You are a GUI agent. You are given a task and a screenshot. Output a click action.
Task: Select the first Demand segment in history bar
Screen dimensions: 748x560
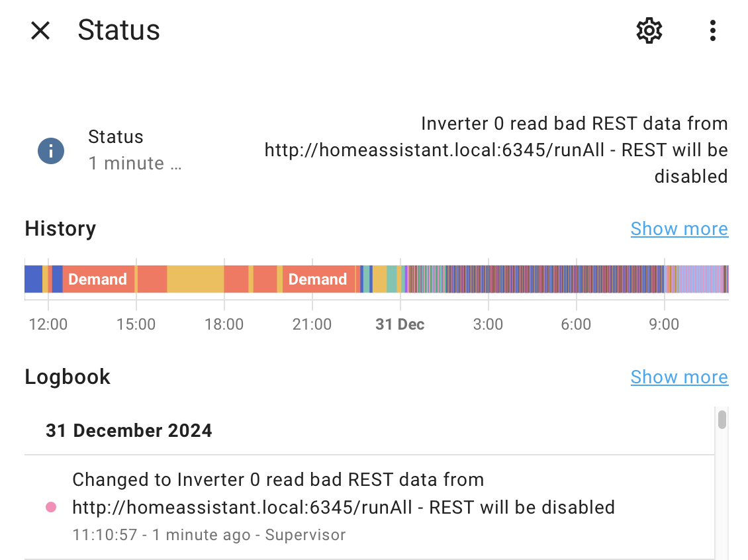98,279
